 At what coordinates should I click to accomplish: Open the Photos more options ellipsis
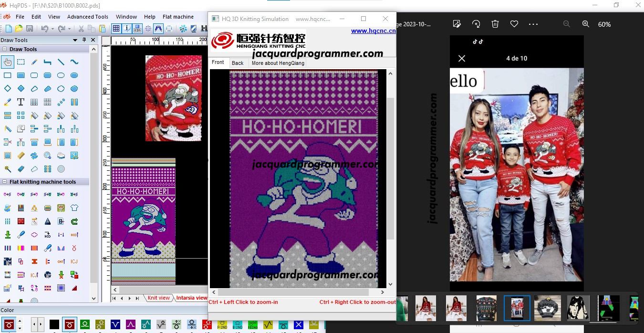pos(533,24)
